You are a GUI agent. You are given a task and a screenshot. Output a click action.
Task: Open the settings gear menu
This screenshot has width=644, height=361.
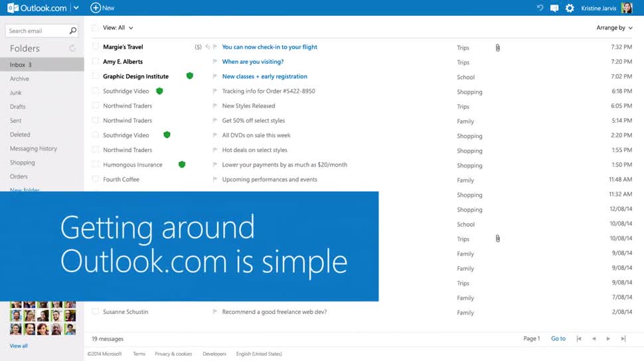570,8
